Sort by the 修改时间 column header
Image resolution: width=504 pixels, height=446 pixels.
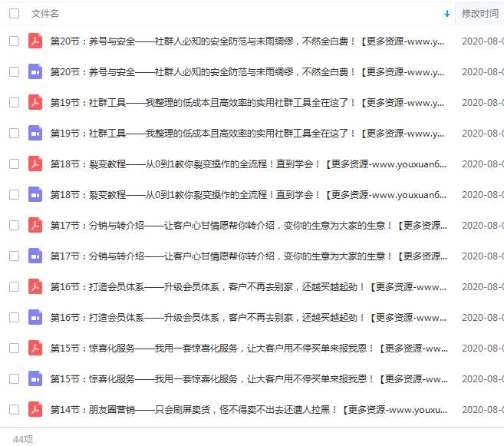[x=480, y=14]
